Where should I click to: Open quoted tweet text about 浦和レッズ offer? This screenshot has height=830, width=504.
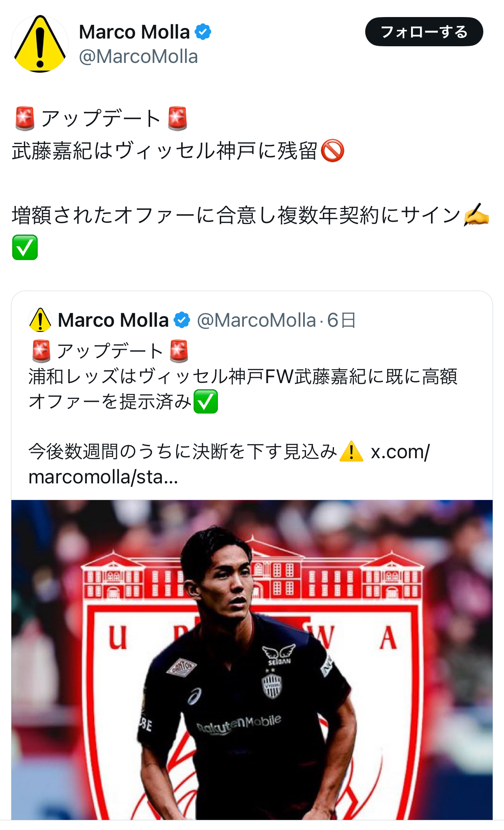(243, 389)
